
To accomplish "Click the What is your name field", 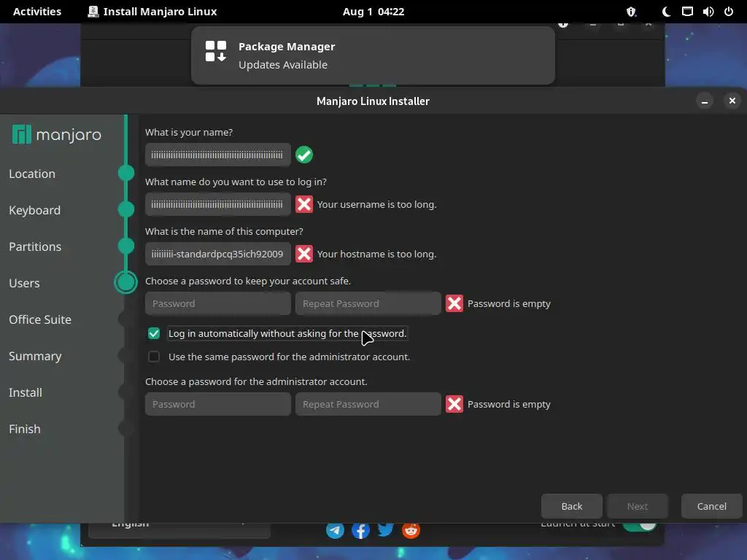I will (217, 155).
